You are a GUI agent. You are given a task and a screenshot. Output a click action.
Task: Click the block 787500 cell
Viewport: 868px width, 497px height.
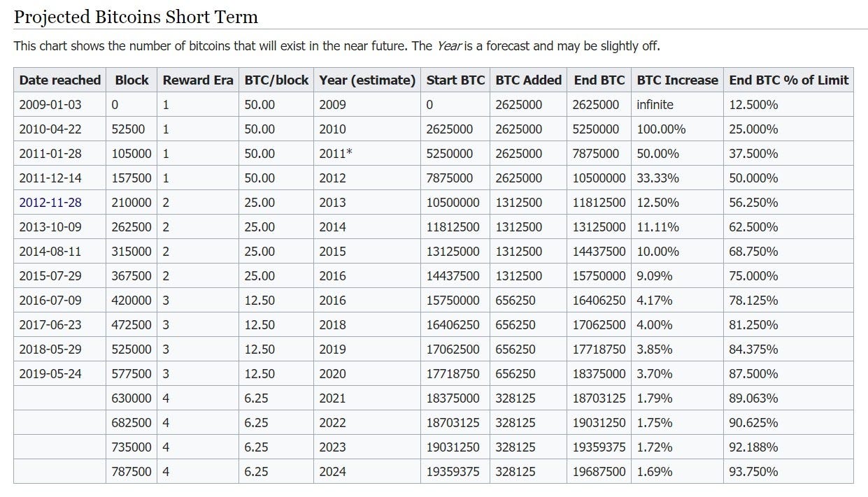[131, 472]
